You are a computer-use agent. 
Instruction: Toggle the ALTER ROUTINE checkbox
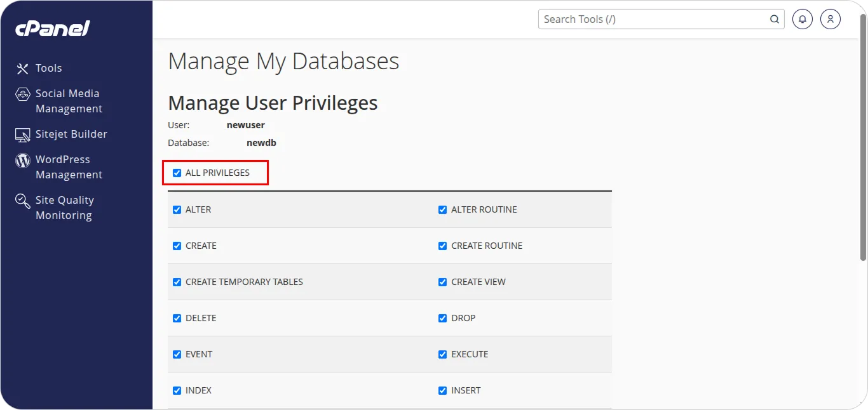(x=443, y=209)
